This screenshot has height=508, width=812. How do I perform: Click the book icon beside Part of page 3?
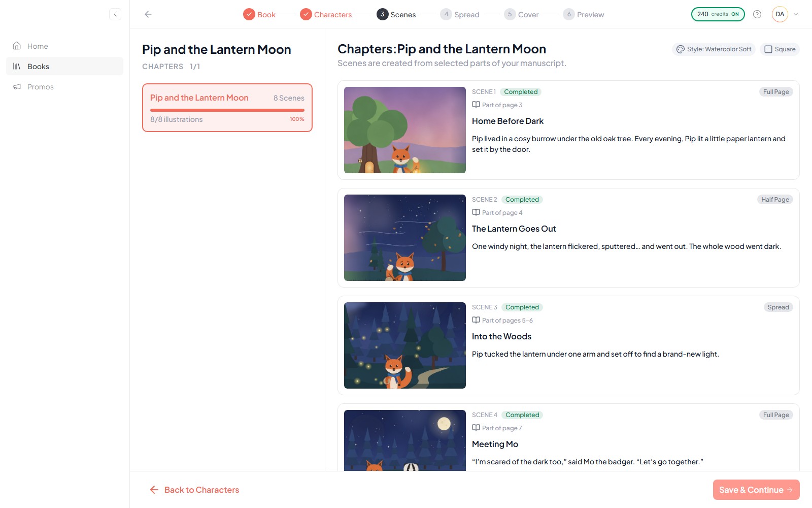click(476, 105)
